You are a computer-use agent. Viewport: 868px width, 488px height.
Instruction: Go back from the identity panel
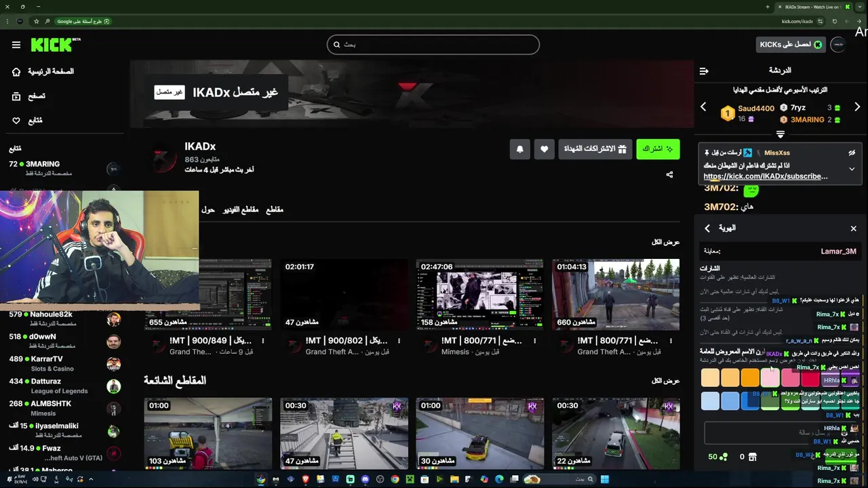pos(707,228)
